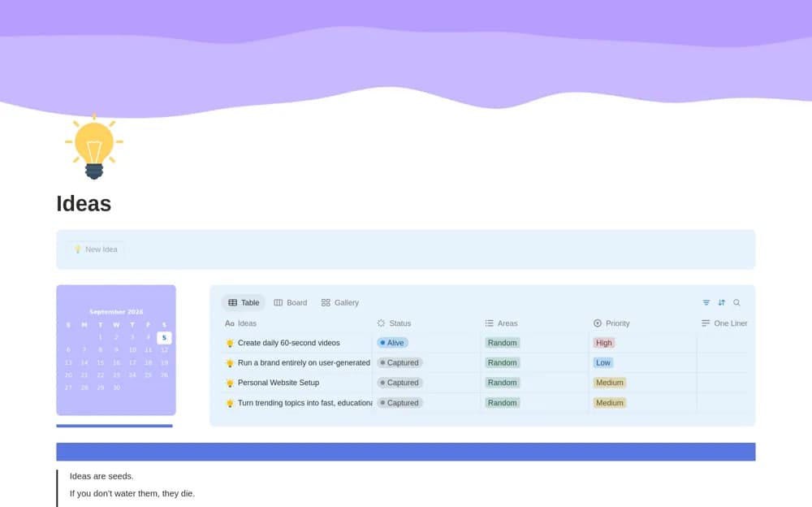
Task: Open the filter icon in database toolbar
Action: [x=706, y=303]
